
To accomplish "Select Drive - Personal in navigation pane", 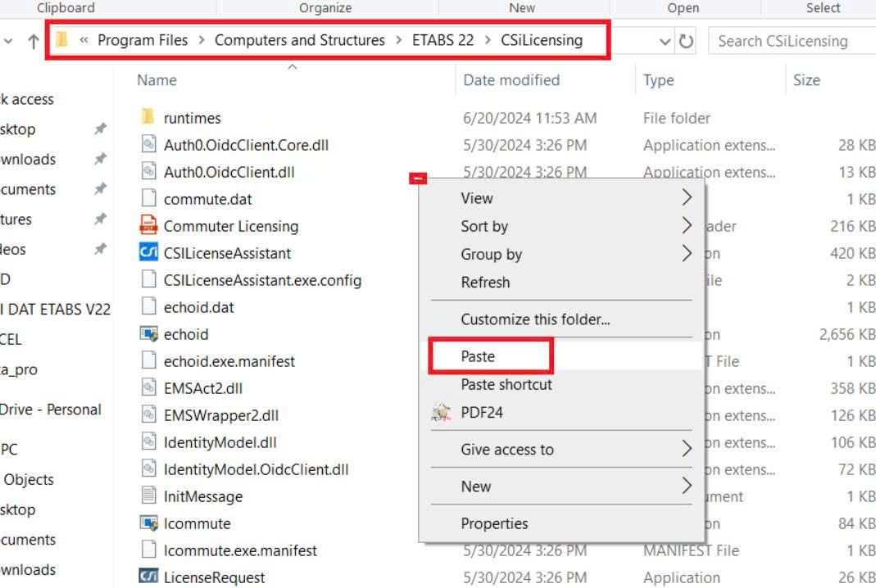I will 50,409.
